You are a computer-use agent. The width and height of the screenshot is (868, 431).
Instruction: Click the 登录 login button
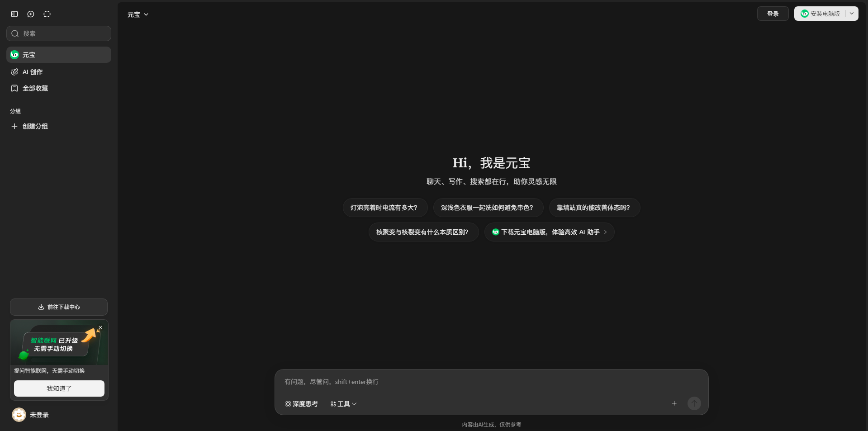click(773, 14)
